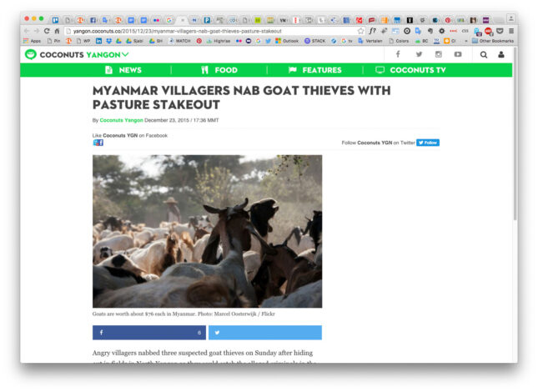Follow Coconuts YGN on Twitter button
Screen dimensions: 538x392
click(428, 143)
